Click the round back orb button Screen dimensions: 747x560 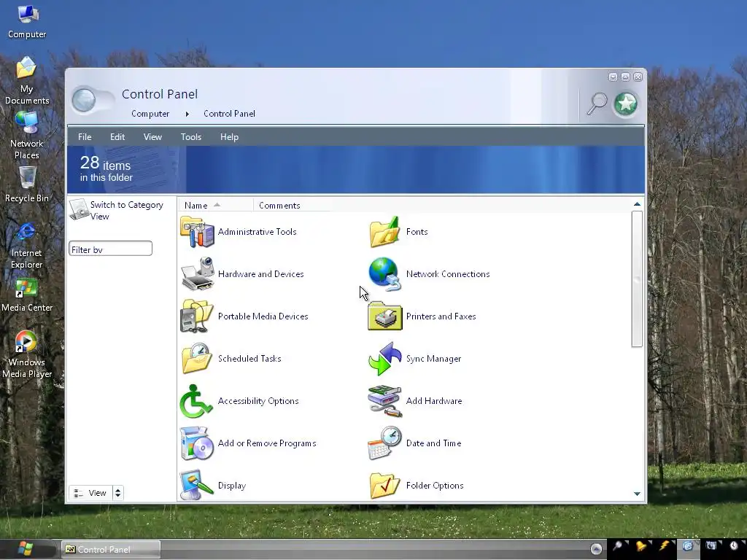coord(85,100)
